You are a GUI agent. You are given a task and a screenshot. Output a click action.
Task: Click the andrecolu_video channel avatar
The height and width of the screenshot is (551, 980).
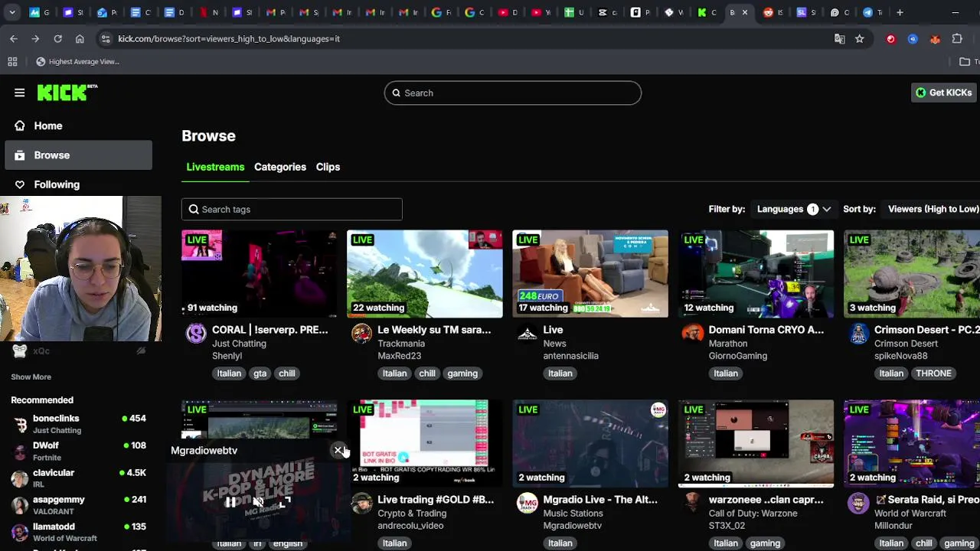(361, 503)
